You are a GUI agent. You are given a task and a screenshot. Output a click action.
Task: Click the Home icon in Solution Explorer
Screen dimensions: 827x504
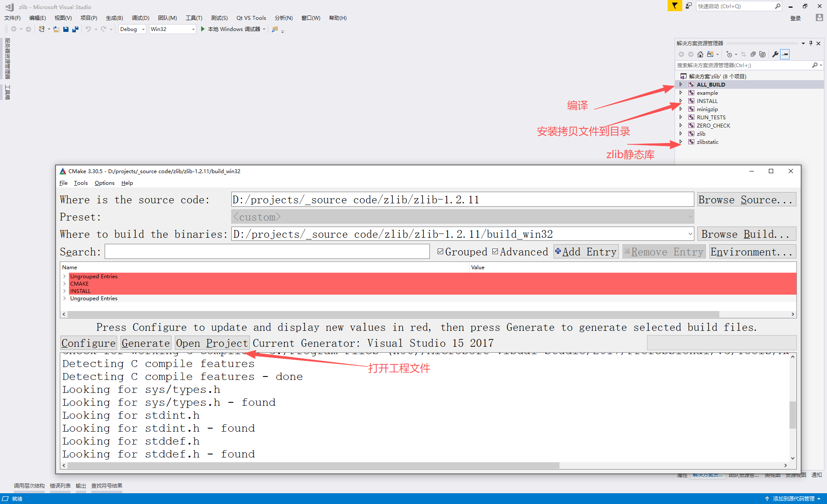[700, 54]
